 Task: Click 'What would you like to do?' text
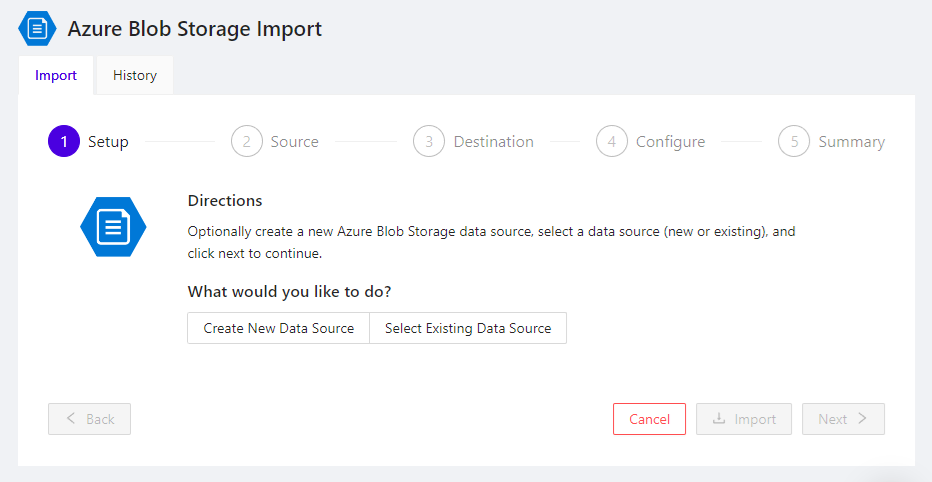(289, 292)
